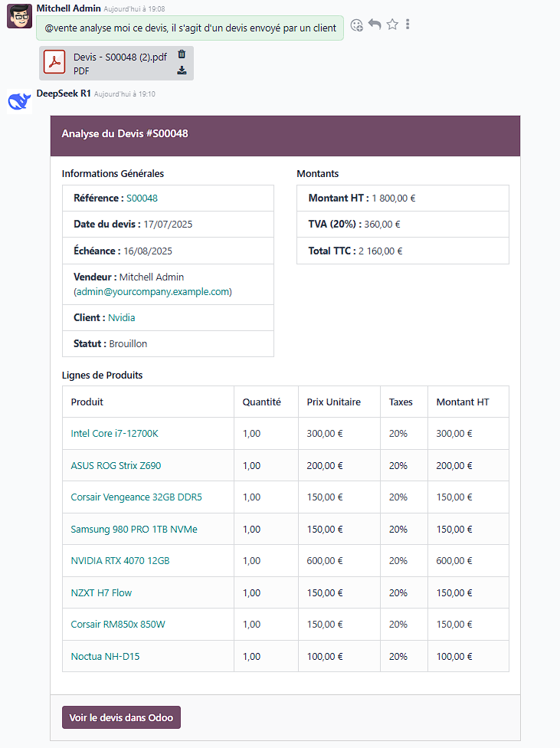Open the three-dot message options menu
This screenshot has width=560, height=748.
tap(408, 25)
